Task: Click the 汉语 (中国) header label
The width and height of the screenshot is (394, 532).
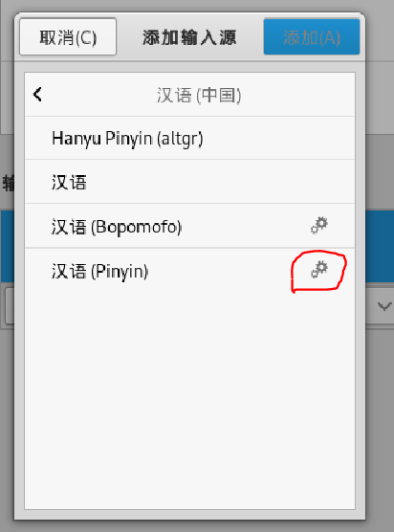Action: pyautogui.click(x=199, y=95)
